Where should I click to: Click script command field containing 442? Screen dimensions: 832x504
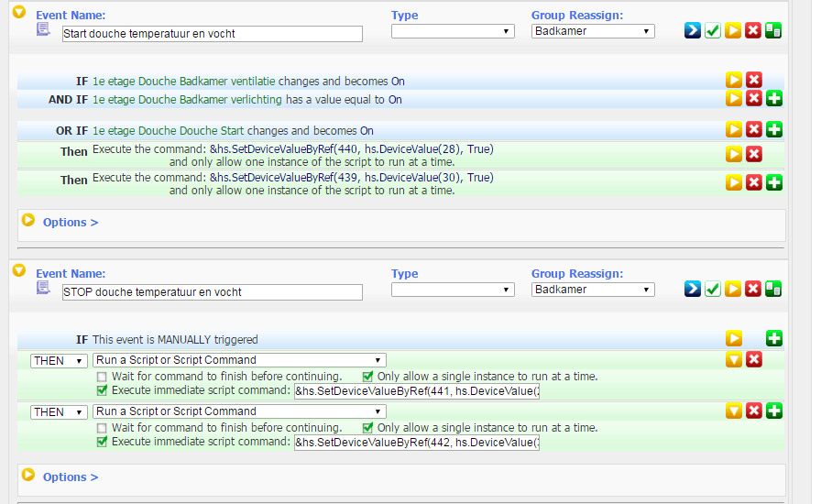417,443
